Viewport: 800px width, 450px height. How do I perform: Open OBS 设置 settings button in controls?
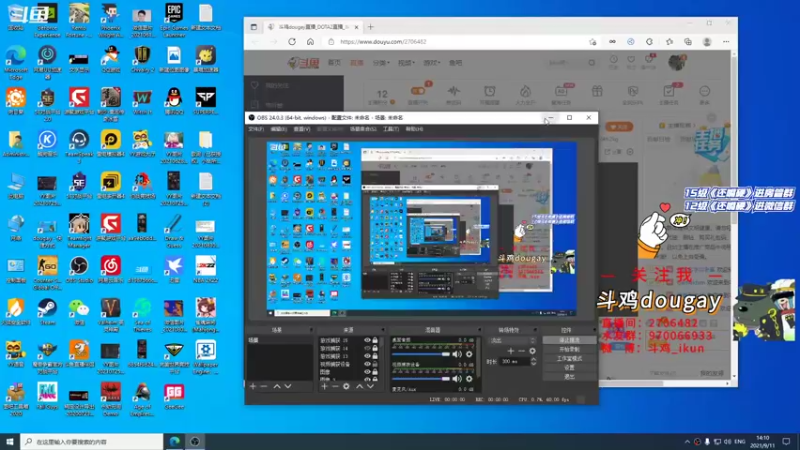(x=569, y=368)
